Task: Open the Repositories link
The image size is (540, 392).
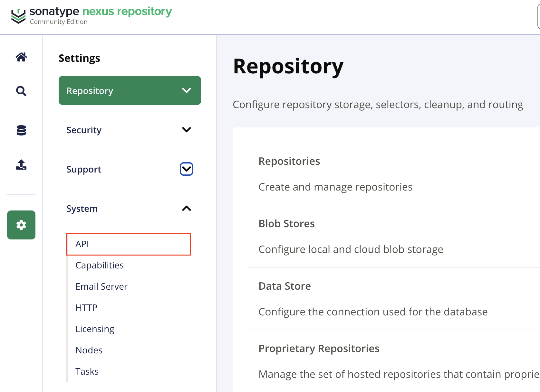Action: tap(289, 161)
